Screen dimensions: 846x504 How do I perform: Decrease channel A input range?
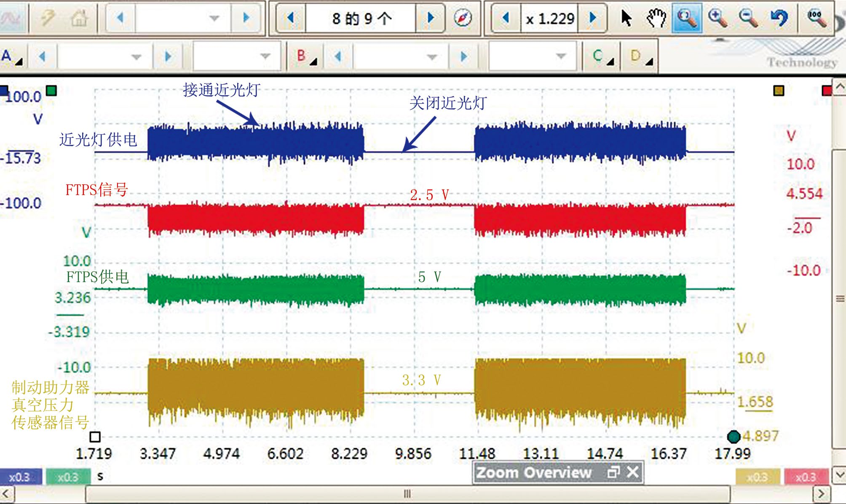coord(42,56)
